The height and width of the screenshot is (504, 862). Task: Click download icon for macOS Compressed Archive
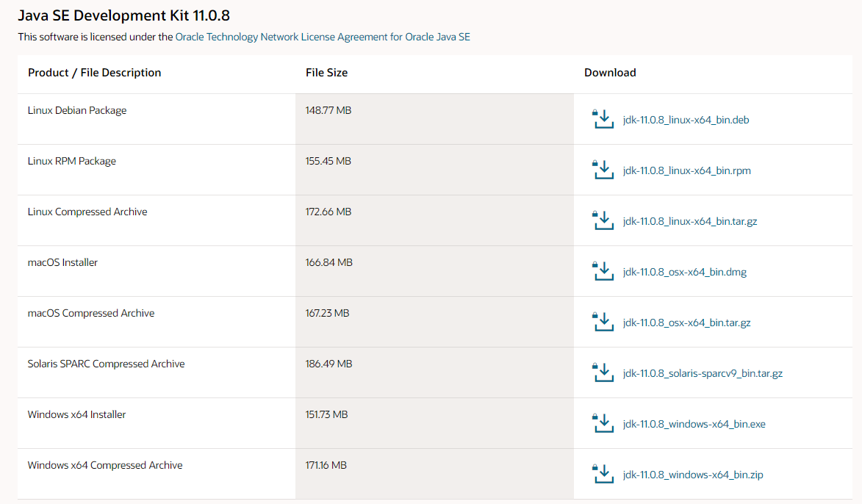(x=603, y=322)
